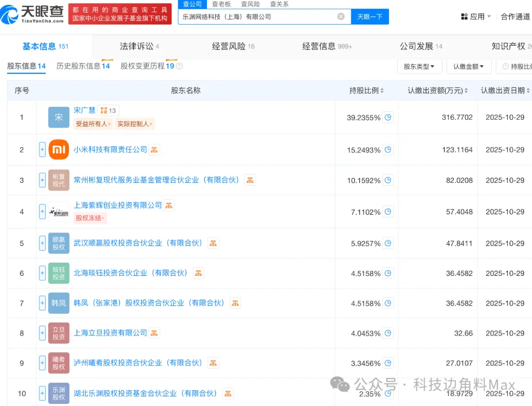The height and width of the screenshot is (406, 532).
Task: Open the 股东类型 dropdown filter
Action: (419, 67)
